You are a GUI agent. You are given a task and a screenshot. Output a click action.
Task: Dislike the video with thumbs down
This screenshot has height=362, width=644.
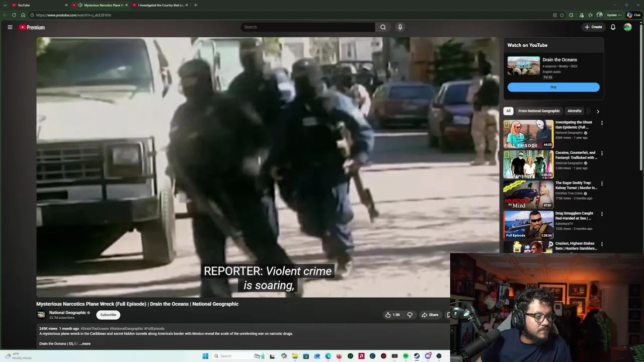click(x=410, y=315)
